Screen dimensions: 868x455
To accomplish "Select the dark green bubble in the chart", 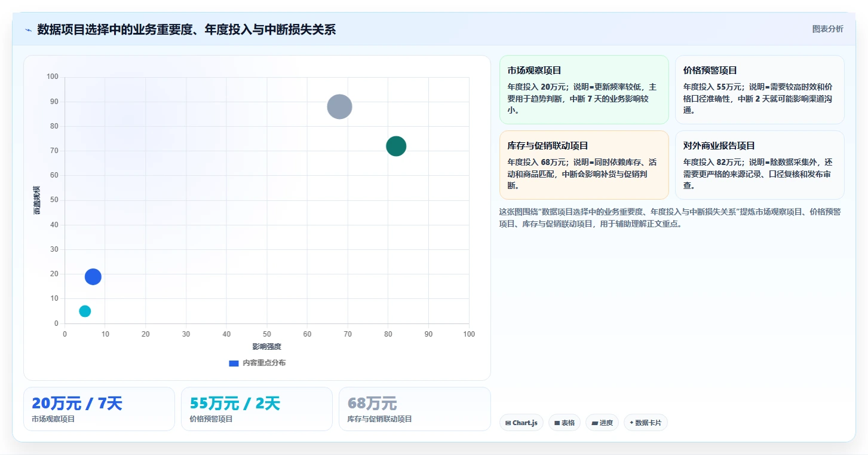I will [396, 146].
